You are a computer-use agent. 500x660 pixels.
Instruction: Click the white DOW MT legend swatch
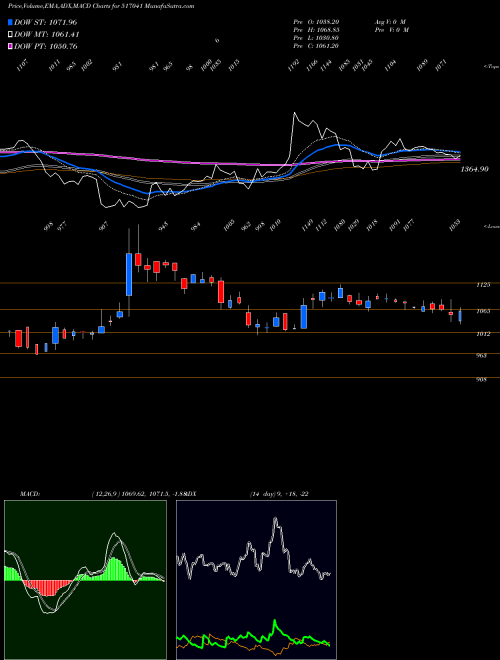pyautogui.click(x=11, y=35)
